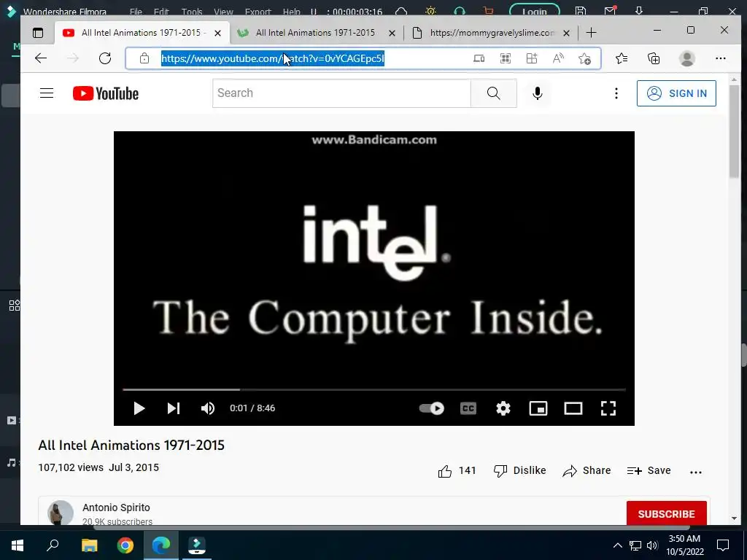Viewport: 747px width, 560px height.
Task: Sign in to YouTube
Action: tap(676, 93)
